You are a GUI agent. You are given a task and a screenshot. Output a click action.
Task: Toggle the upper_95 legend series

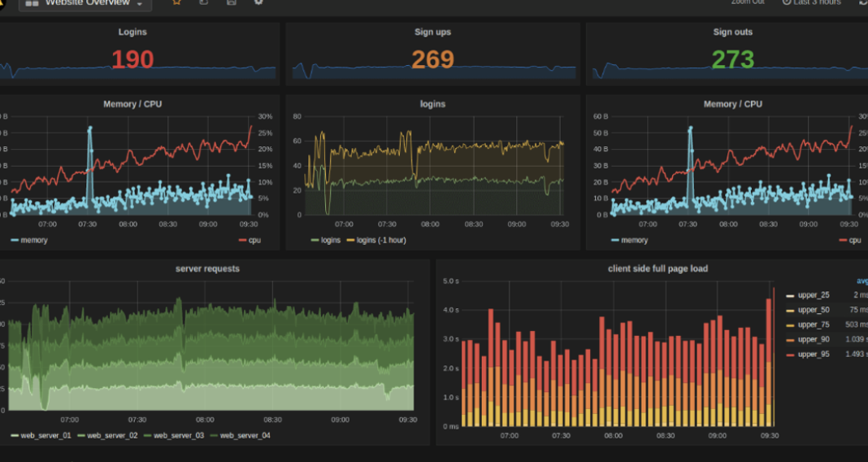(x=814, y=354)
